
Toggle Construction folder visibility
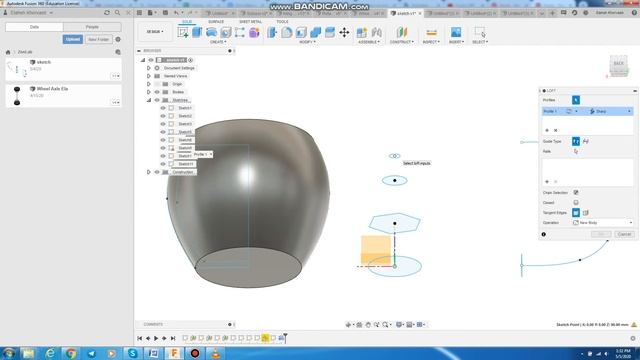[x=157, y=172]
